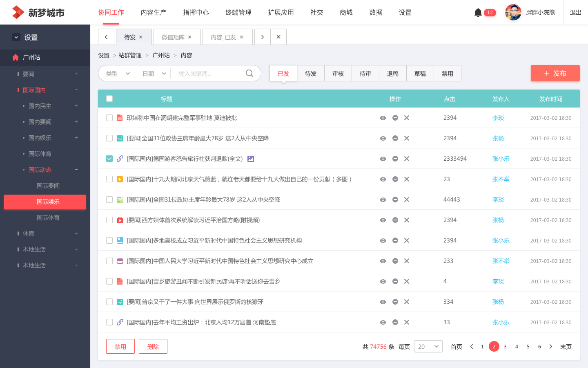
Task: Click the 输入关键词 search input field
Action: tap(208, 74)
